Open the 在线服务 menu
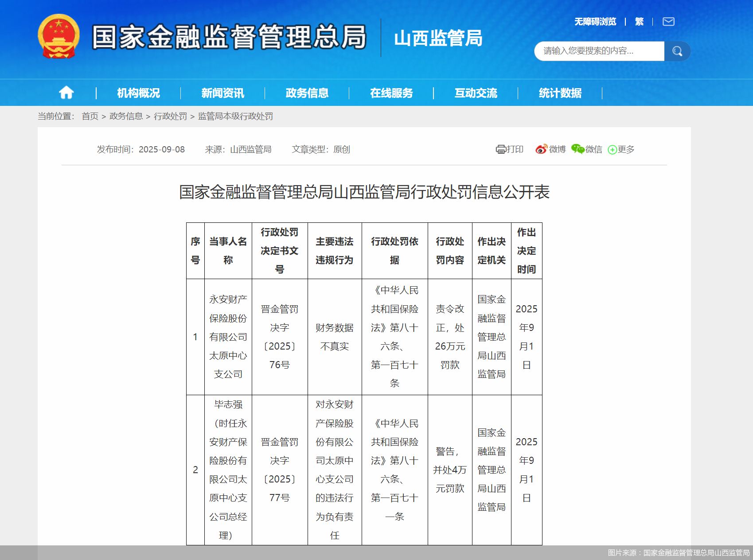The height and width of the screenshot is (560, 753). point(391,93)
